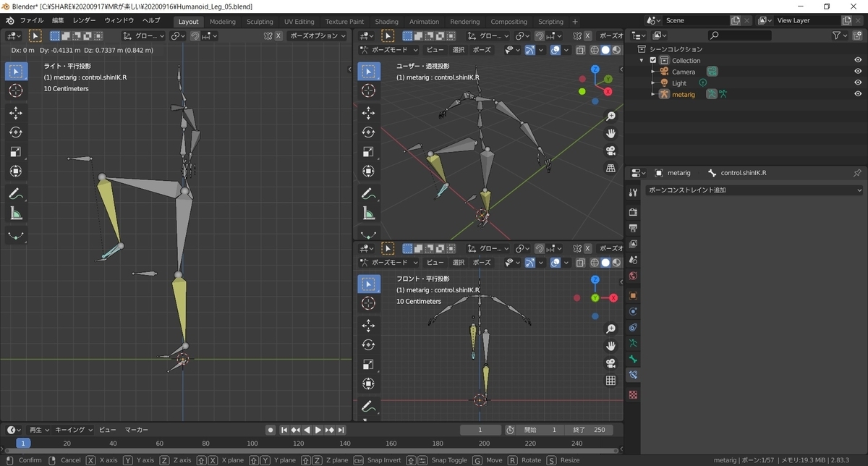The width and height of the screenshot is (868, 466).
Task: Open the レンダー menu
Action: [85, 20]
